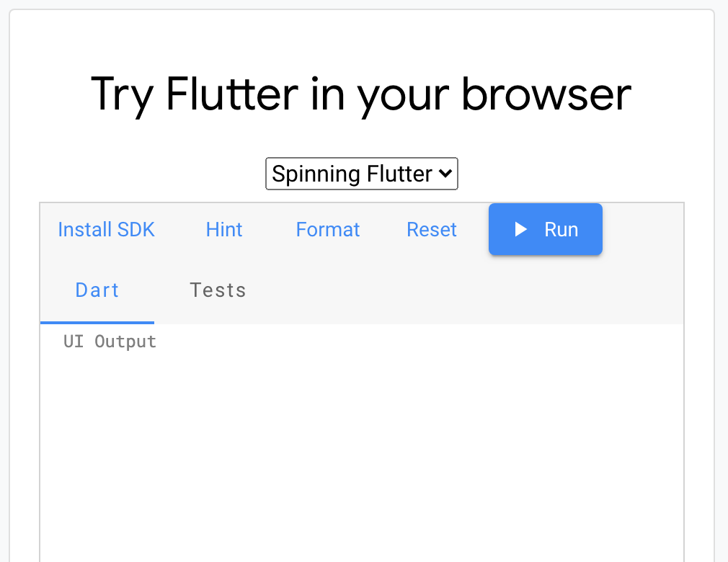Click the Install SDK link
Viewport: 728px width, 562px height.
pyautogui.click(x=106, y=229)
